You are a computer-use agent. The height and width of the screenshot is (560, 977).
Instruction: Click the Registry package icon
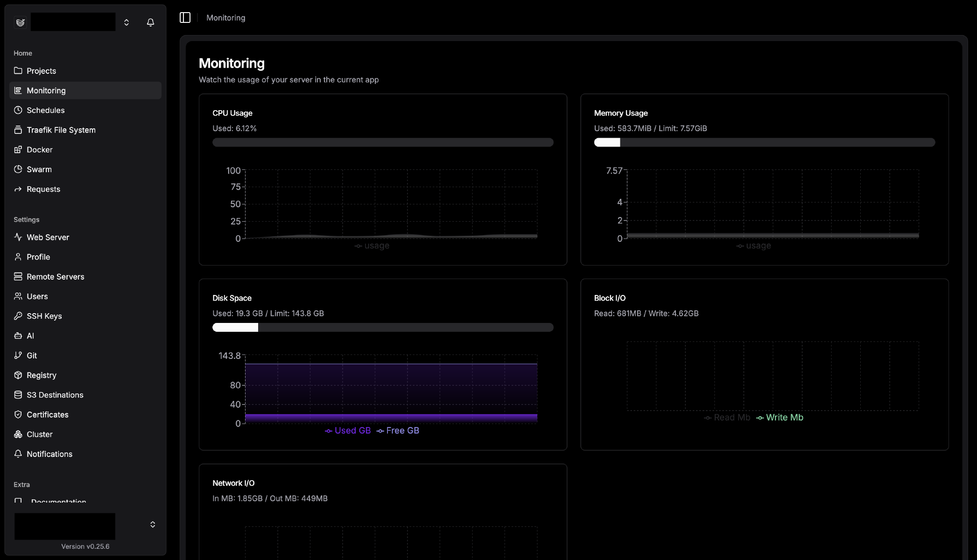(18, 375)
